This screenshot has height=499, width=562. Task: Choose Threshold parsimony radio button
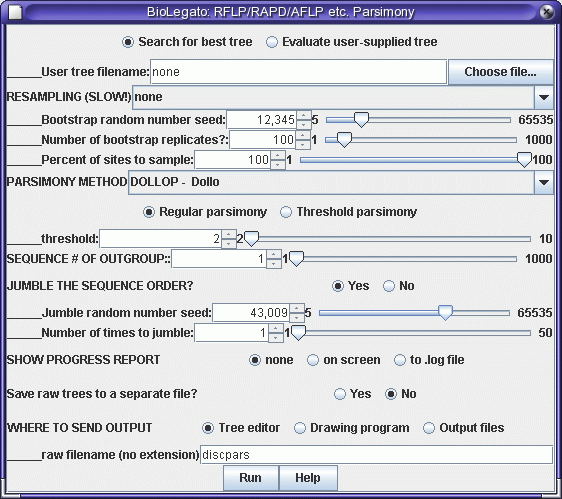348,212
